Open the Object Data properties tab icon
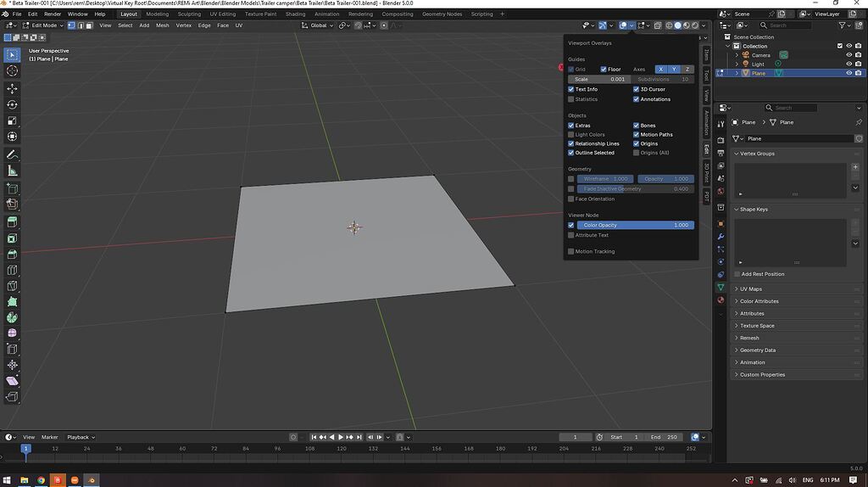 [721, 287]
